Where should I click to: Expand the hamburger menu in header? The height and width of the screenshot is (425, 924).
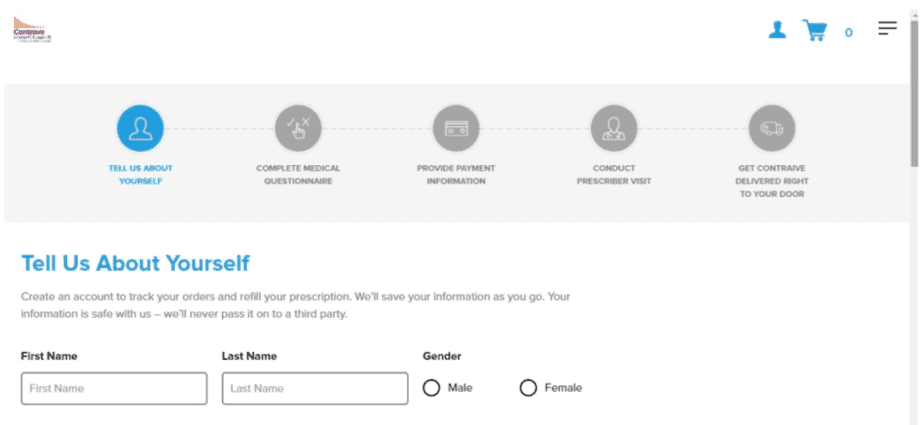click(887, 28)
